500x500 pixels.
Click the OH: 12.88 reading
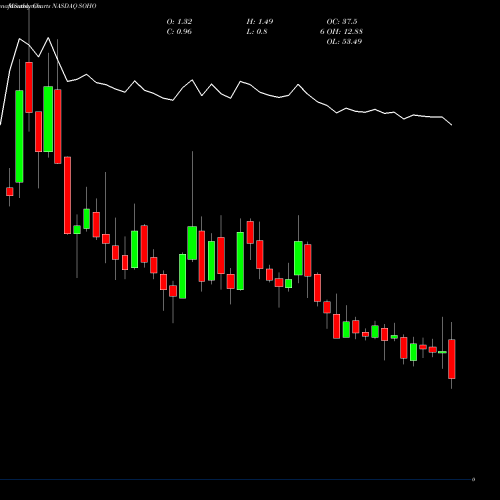tap(344, 32)
